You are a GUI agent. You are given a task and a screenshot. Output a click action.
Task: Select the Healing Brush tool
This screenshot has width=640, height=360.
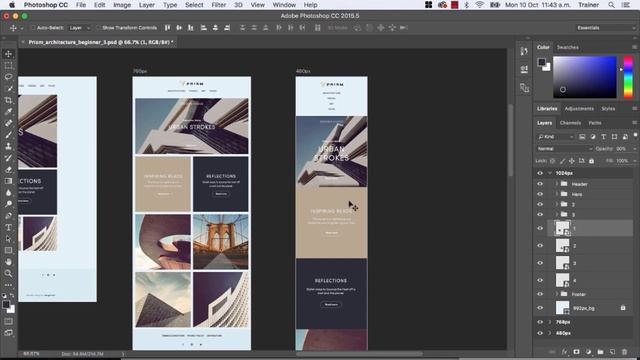8,123
